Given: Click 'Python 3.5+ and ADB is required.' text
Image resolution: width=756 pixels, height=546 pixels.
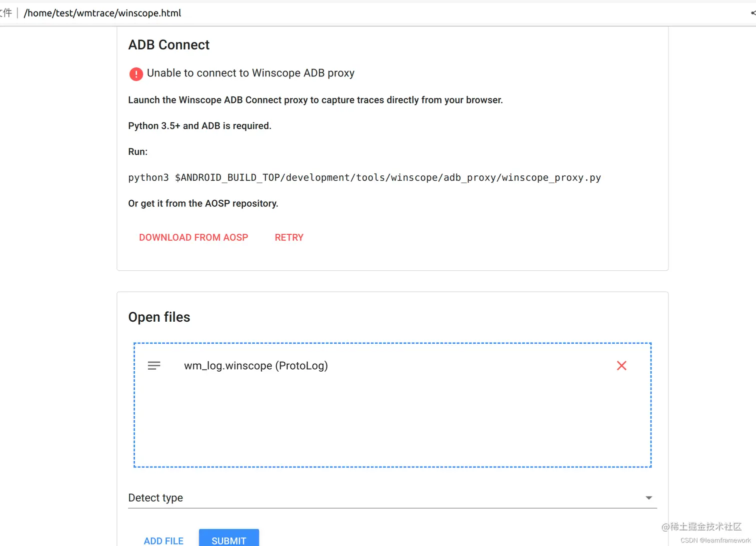Looking at the screenshot, I should point(199,126).
